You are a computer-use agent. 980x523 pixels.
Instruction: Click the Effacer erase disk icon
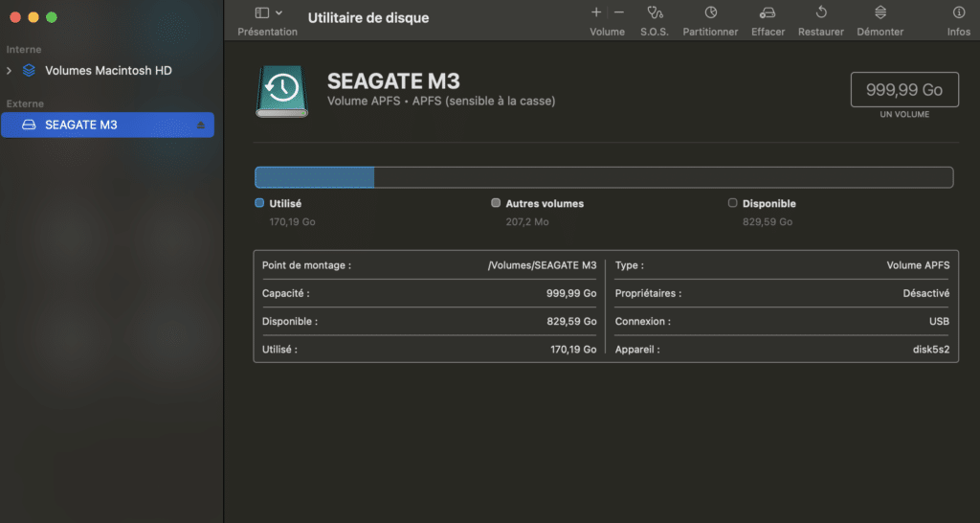pyautogui.click(x=768, y=12)
